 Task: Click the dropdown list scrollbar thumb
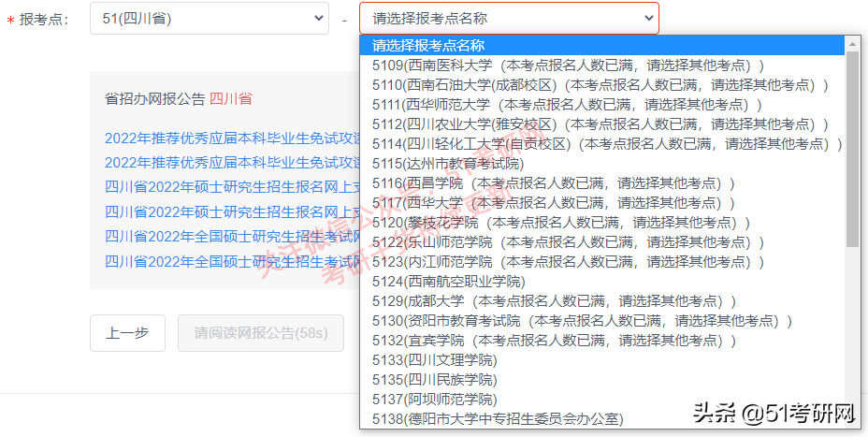852,149
